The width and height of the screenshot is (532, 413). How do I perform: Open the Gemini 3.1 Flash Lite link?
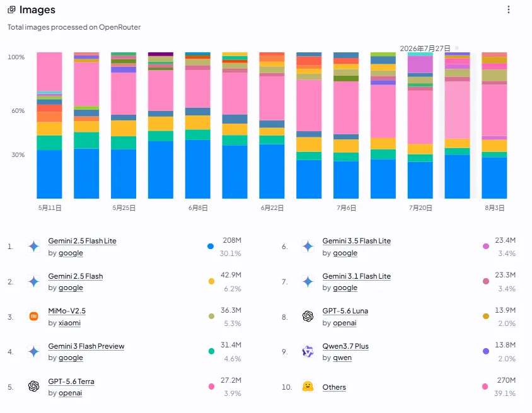coord(356,276)
